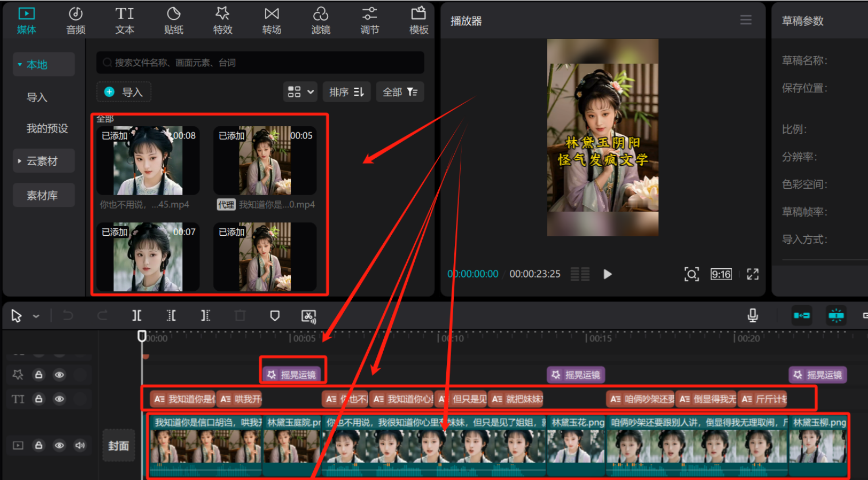Open the 9:16 aspect ratio selector
This screenshot has width=868, height=480.
(721, 274)
